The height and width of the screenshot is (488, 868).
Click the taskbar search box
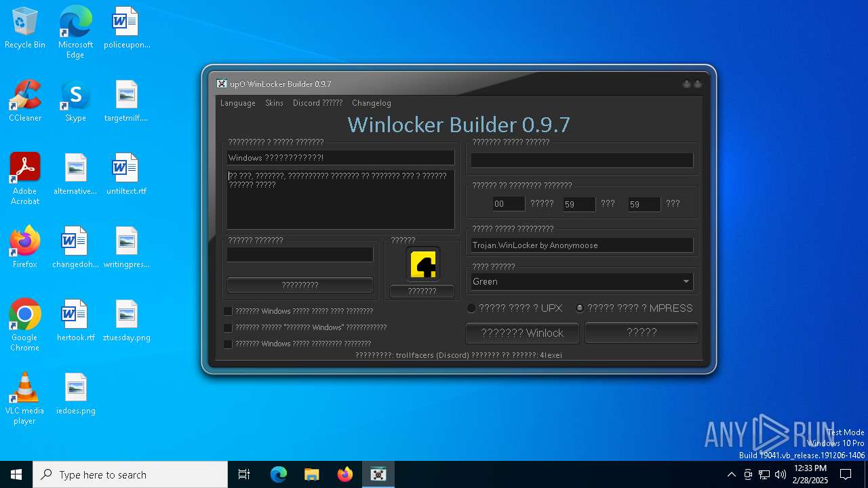point(130,474)
